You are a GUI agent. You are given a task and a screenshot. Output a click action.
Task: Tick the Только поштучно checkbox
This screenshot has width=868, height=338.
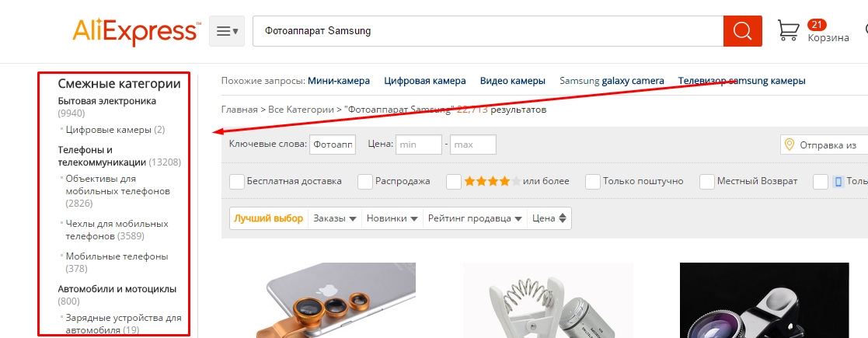point(593,182)
